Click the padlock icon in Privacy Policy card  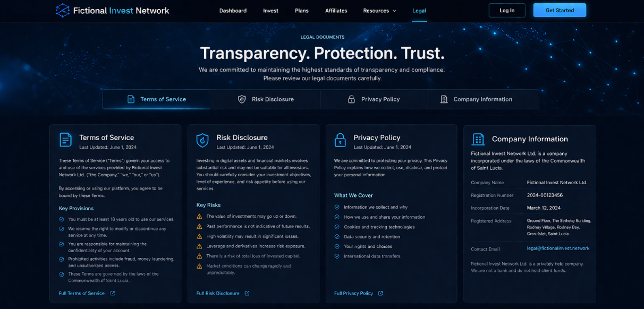340,140
